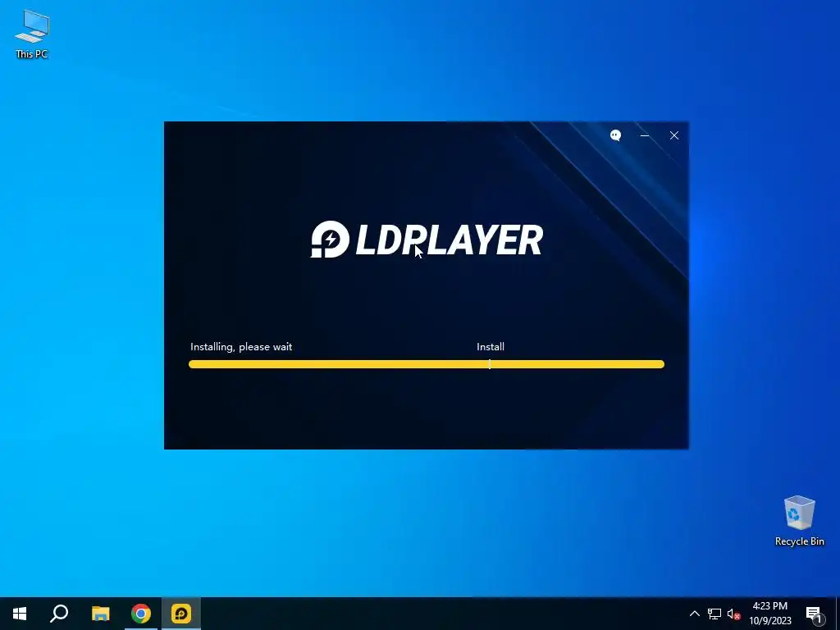The width and height of the screenshot is (840, 630).
Task: Open taskbar search magnifier
Action: pos(59,614)
